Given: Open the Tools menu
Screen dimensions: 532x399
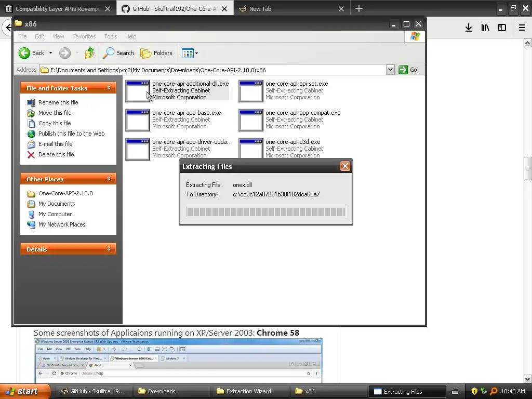Looking at the screenshot, I should 110,36.
